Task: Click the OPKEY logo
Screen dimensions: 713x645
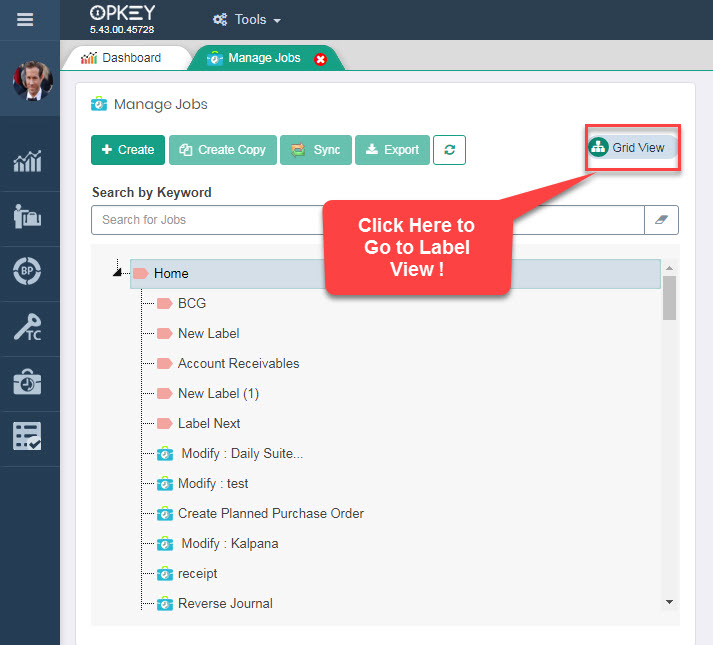Action: pyautogui.click(x=122, y=13)
